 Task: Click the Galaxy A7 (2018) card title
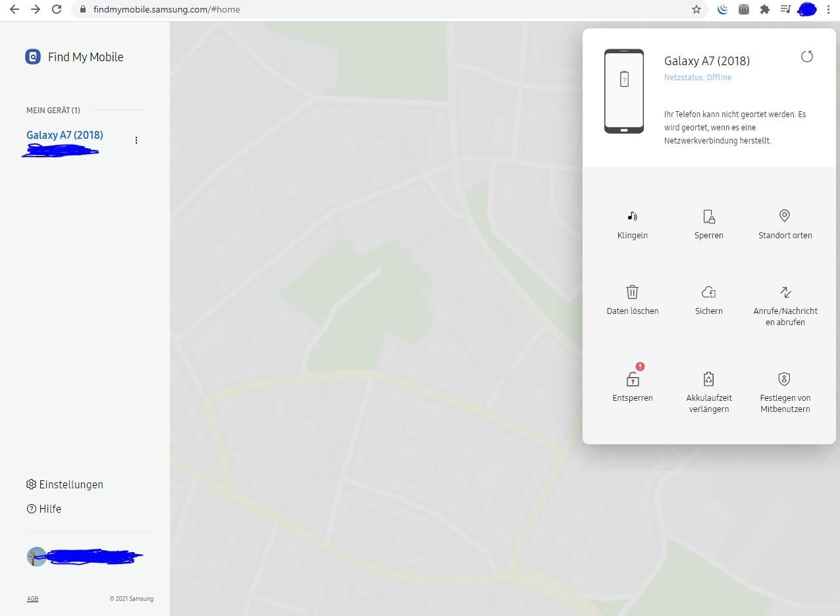click(x=707, y=61)
